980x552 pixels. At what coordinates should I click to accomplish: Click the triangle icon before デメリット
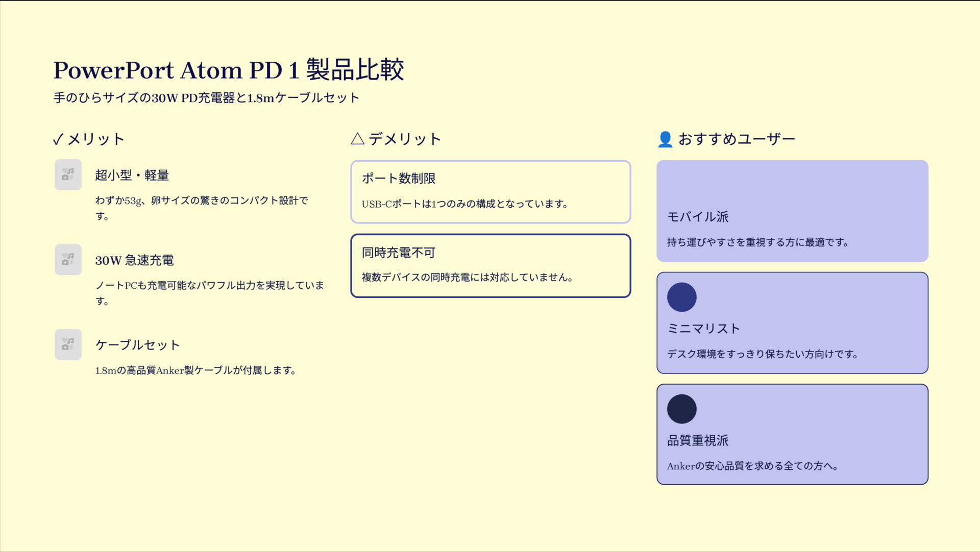357,138
